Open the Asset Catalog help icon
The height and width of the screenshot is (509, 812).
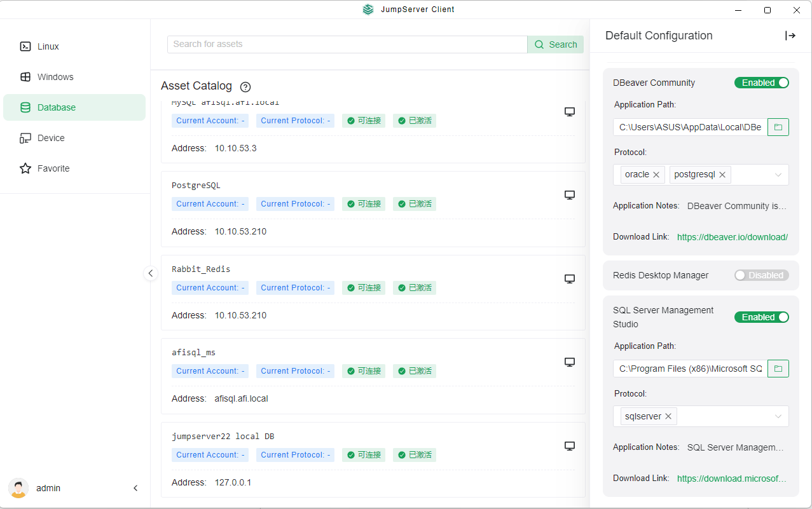[245, 87]
